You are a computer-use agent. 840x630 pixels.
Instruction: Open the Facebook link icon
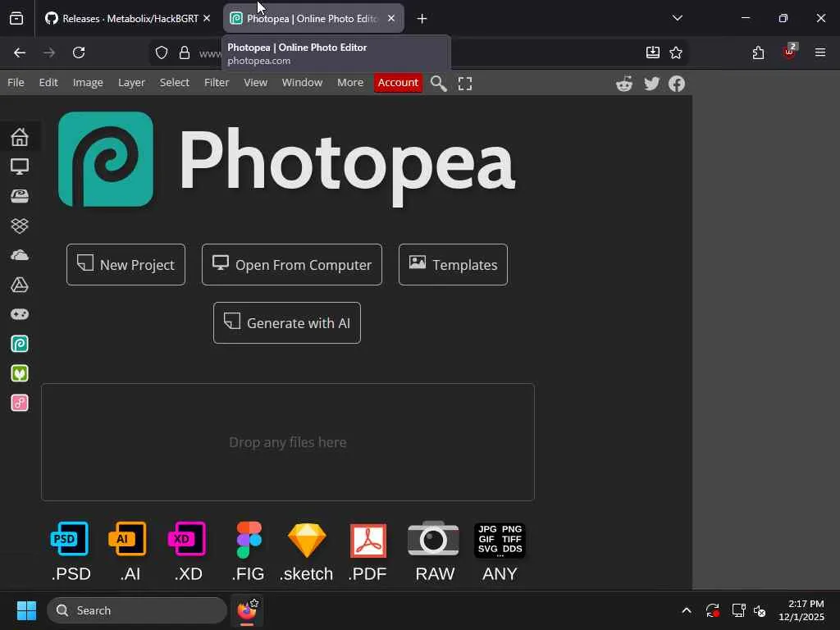click(x=677, y=84)
